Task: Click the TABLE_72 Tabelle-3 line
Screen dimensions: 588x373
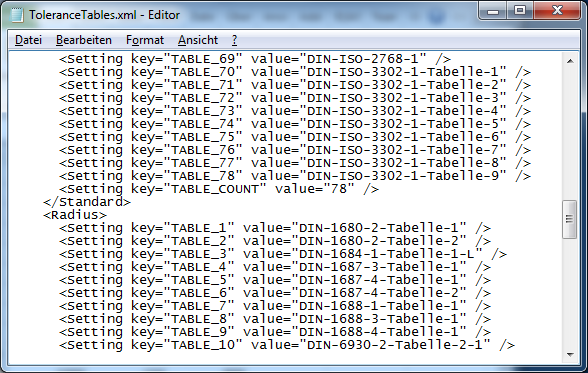Action: point(295,98)
